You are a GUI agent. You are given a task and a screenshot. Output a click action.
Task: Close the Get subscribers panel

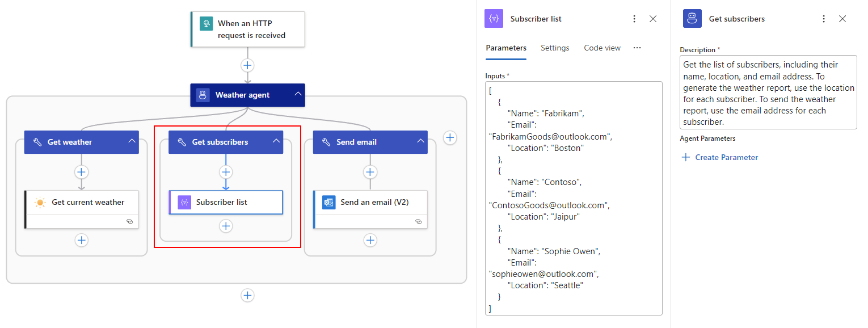tap(842, 19)
